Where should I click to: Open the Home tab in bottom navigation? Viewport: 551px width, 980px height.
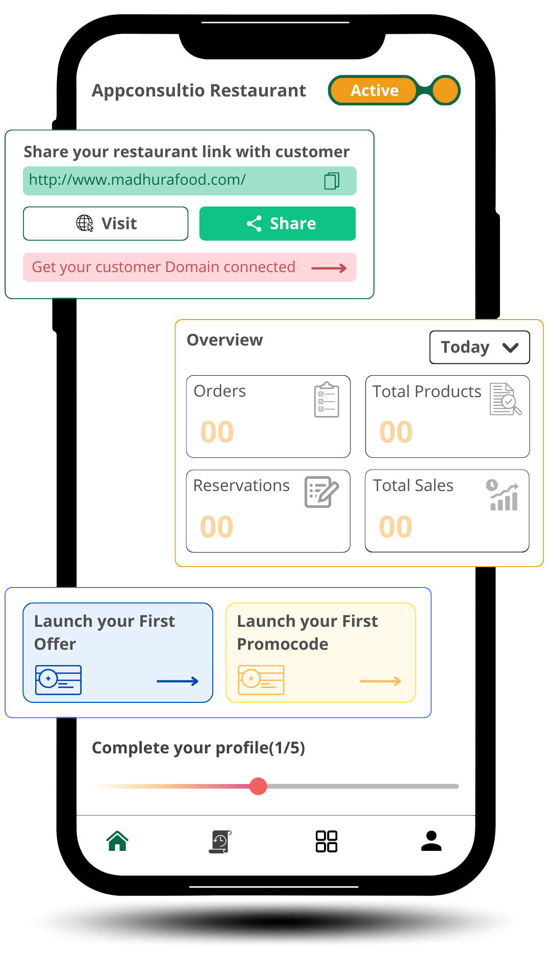117,841
